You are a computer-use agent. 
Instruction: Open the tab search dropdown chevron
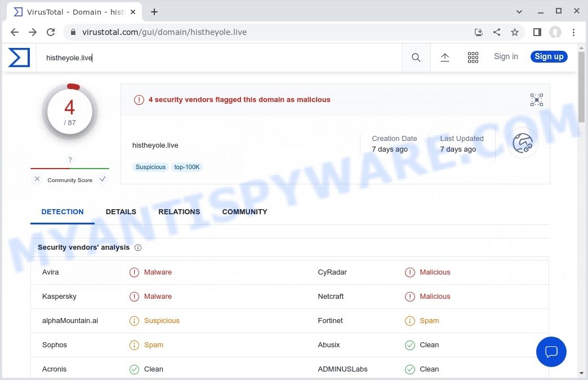pyautogui.click(x=519, y=12)
